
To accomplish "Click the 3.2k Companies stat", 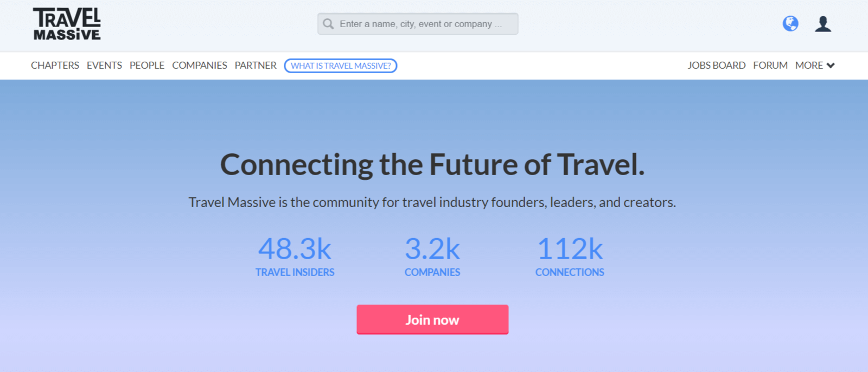I will 432,256.
